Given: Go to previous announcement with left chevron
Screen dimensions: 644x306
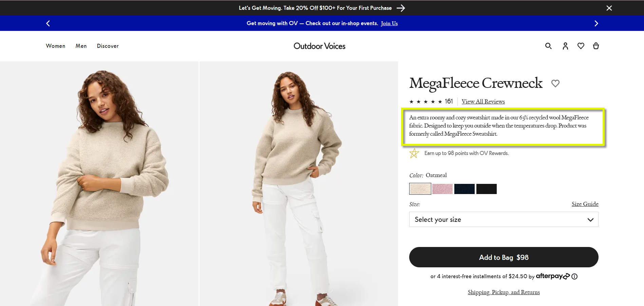Looking at the screenshot, I should coord(48,23).
